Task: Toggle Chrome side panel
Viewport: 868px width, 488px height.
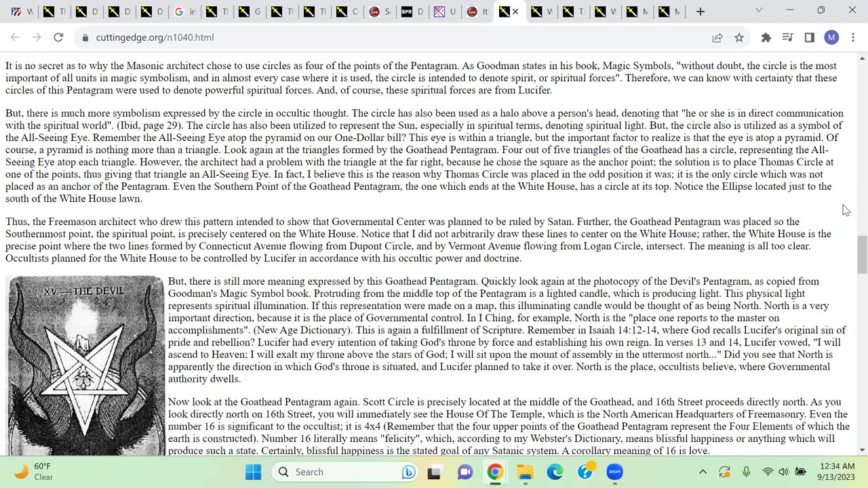Action: pos(810,37)
